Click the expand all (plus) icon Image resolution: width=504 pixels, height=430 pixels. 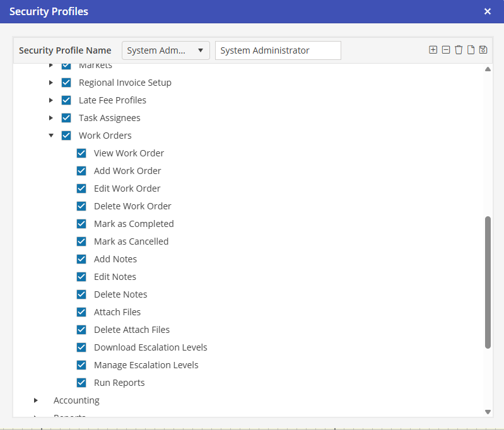tap(433, 50)
